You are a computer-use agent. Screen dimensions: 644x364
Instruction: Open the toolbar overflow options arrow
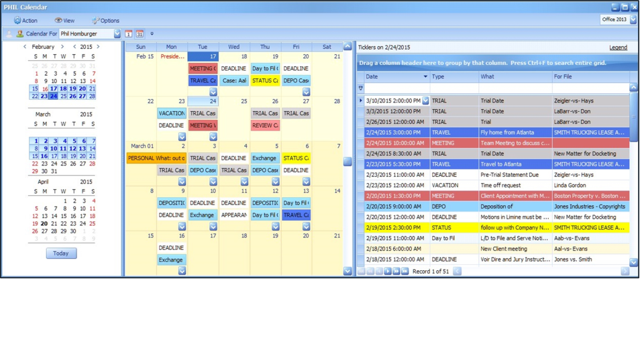coord(152,34)
